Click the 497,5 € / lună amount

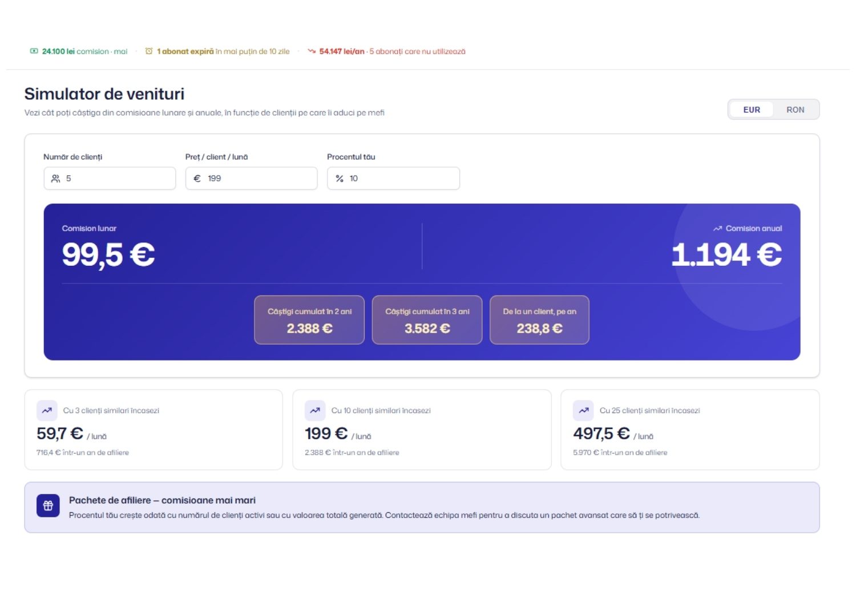pyautogui.click(x=613, y=433)
